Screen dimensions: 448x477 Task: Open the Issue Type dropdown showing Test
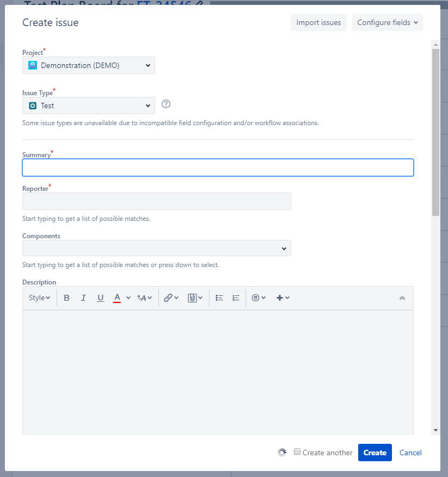89,106
